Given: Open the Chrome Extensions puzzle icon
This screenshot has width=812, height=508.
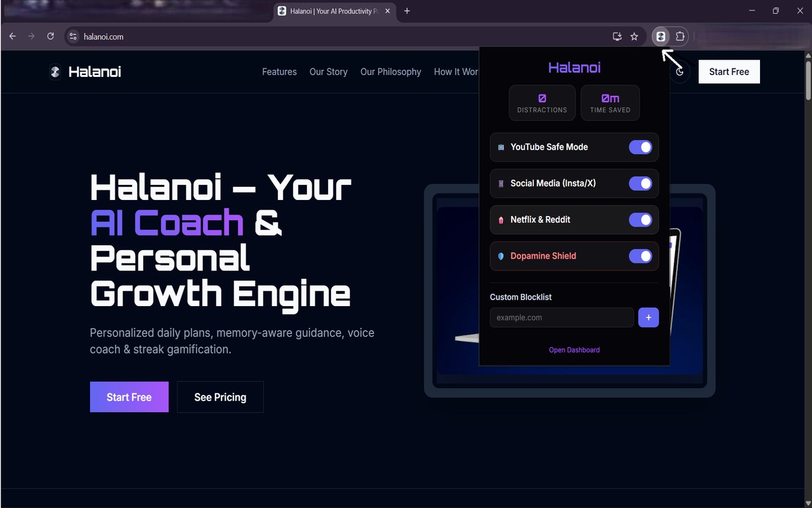Looking at the screenshot, I should click(x=680, y=36).
